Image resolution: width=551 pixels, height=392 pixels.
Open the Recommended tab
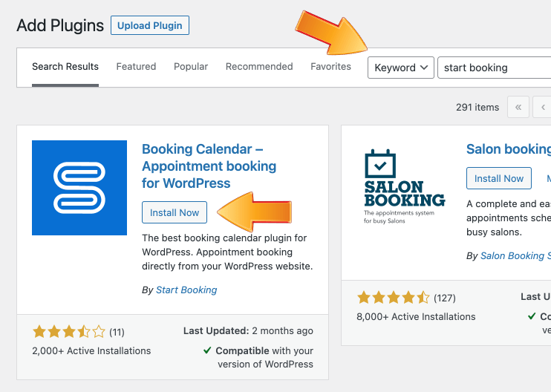tap(259, 67)
